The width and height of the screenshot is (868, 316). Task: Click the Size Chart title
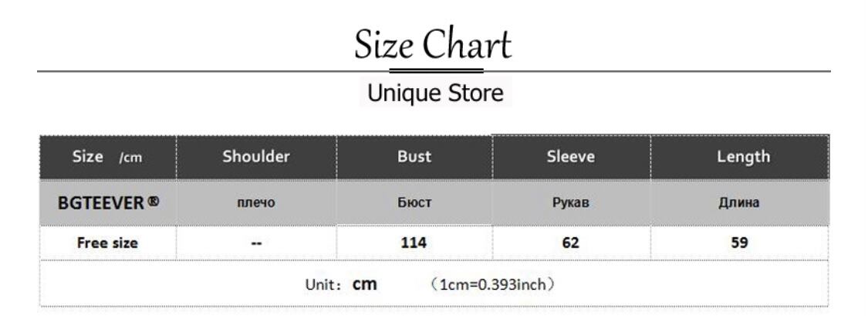[x=433, y=44]
